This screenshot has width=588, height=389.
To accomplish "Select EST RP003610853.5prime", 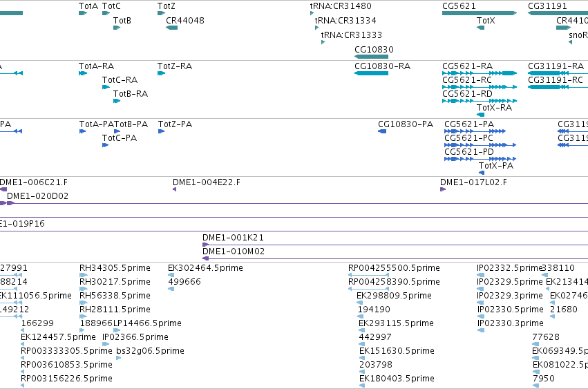I will pos(66,365).
